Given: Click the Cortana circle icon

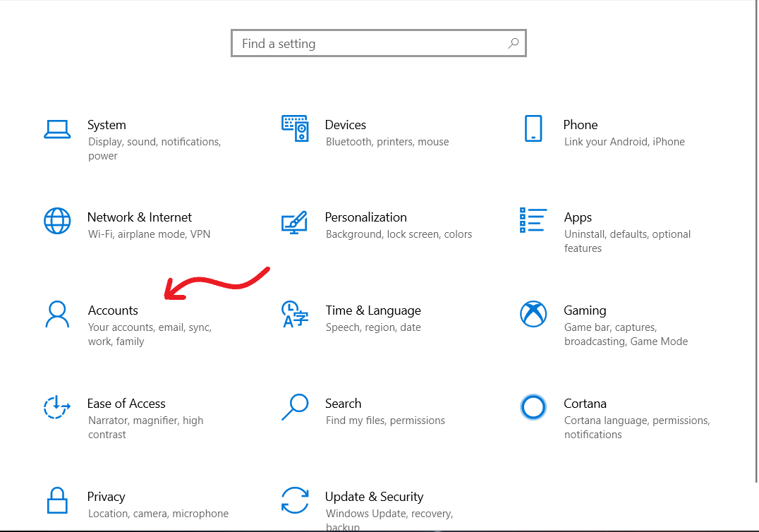Looking at the screenshot, I should coord(533,407).
